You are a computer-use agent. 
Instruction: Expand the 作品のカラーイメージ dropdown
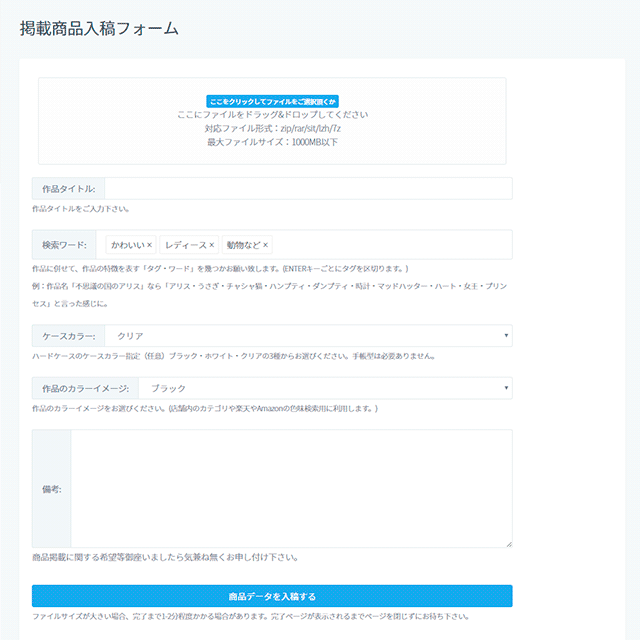point(325,388)
